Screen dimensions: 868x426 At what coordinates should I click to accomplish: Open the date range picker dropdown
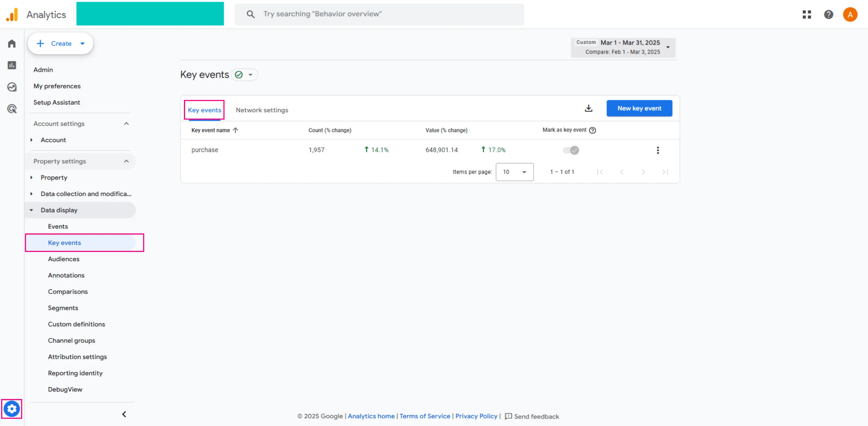(623, 47)
